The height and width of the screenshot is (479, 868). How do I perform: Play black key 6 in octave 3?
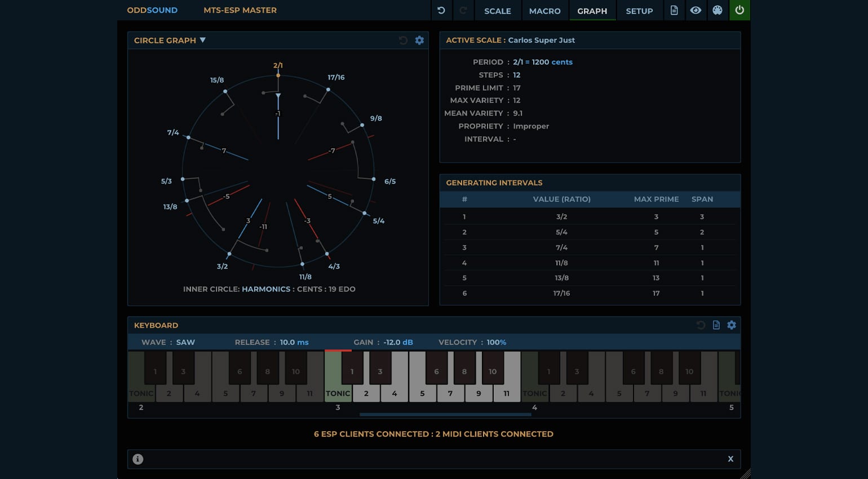(436, 368)
